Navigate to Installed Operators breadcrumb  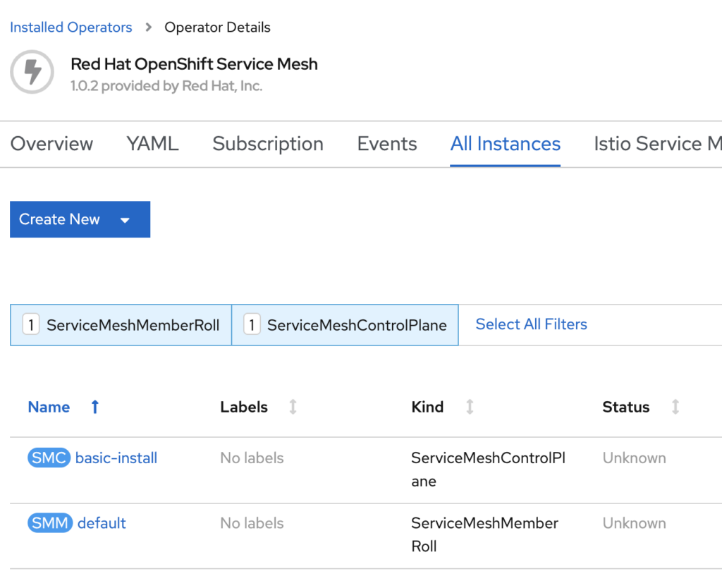coord(71,27)
